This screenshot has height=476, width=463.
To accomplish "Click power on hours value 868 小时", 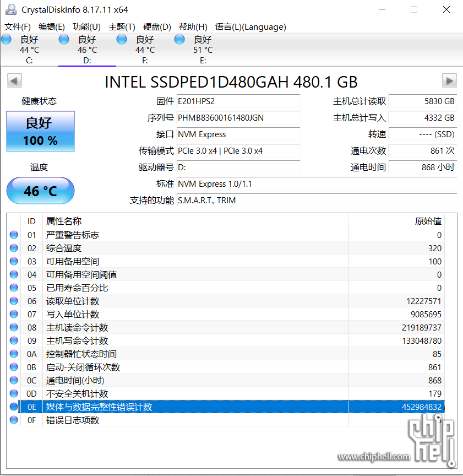I will (x=423, y=167).
